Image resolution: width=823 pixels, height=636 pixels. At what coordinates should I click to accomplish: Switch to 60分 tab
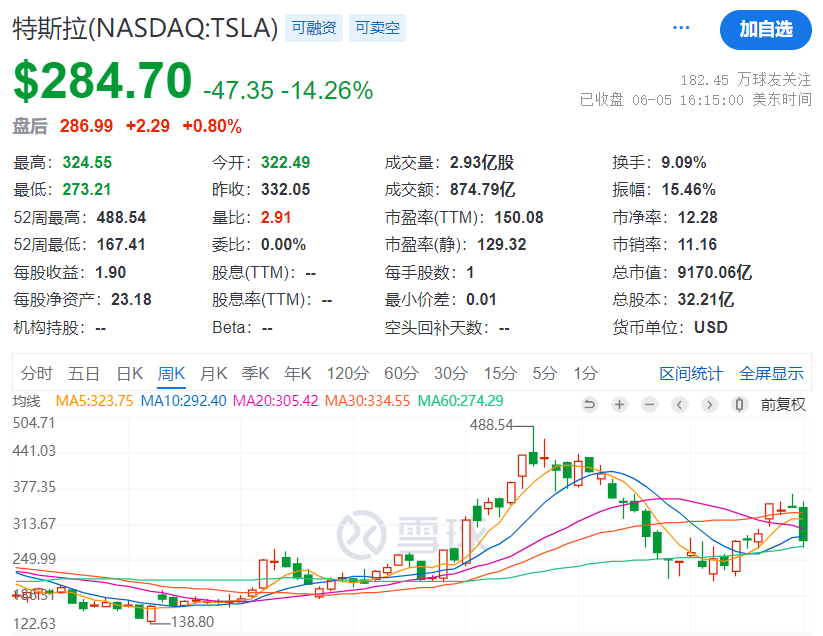pos(401,374)
